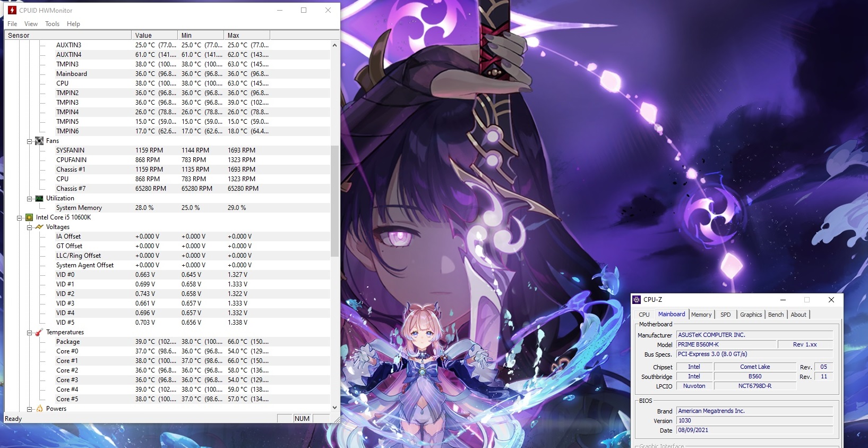868x448 pixels.
Task: Click the Value column header
Action: click(154, 35)
